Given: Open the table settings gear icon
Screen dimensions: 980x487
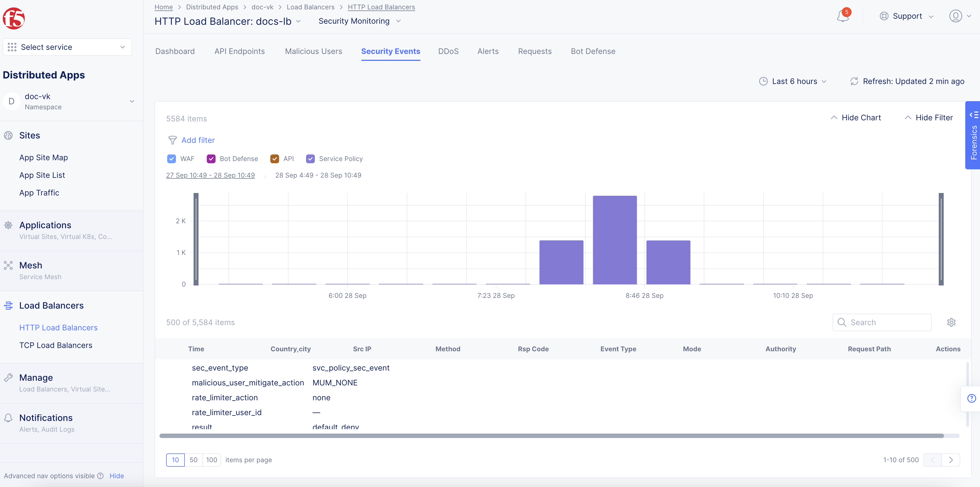Looking at the screenshot, I should coord(951,322).
